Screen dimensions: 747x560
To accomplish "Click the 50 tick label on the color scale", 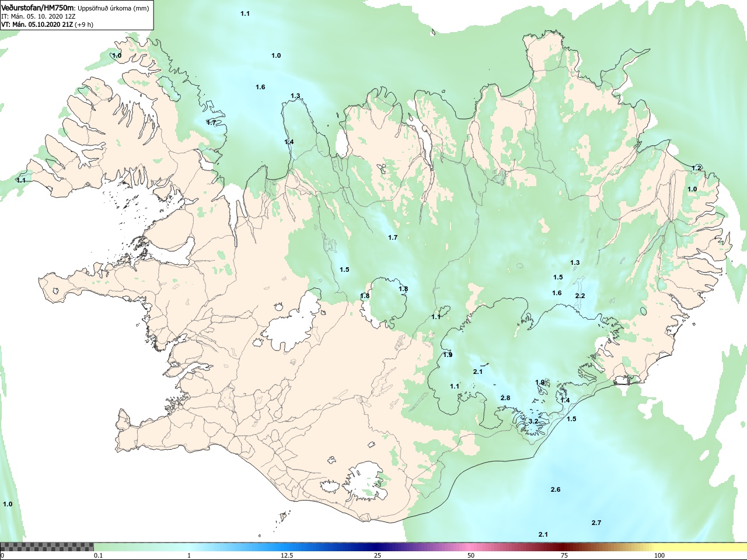I will pyautogui.click(x=471, y=555).
